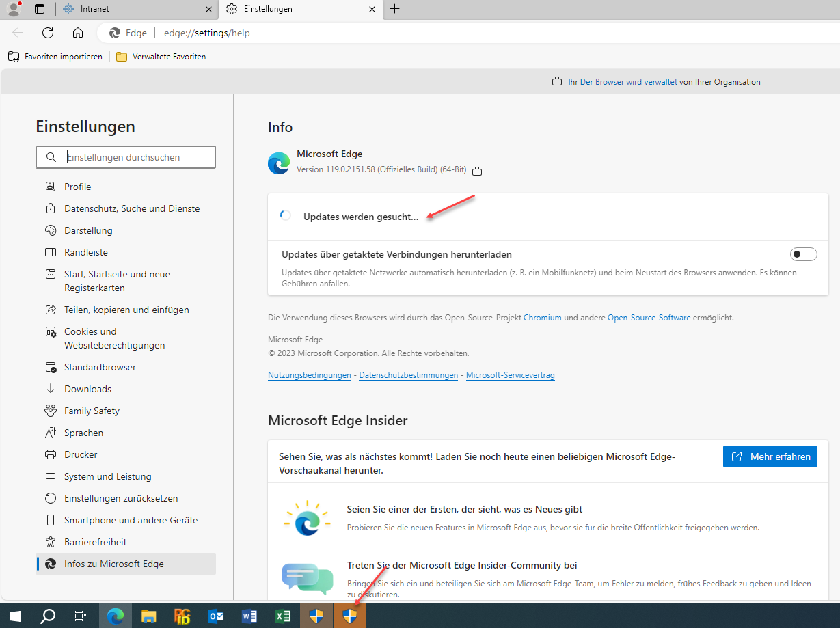Open File Explorer from the taskbar
Screen dimensions: 840x628
(149, 616)
